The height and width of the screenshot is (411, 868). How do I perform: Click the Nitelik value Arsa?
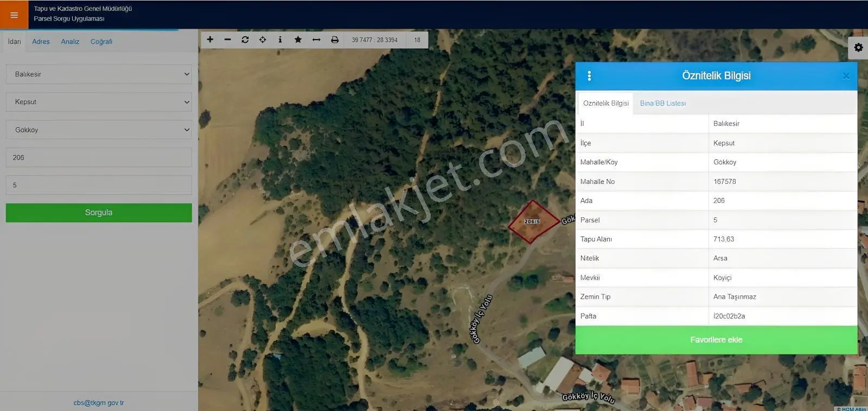click(720, 258)
